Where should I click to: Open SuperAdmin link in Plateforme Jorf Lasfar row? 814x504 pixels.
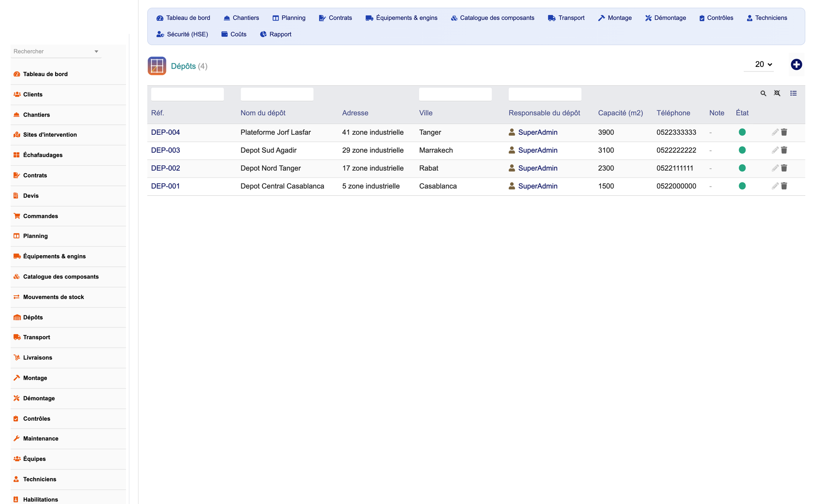pos(538,132)
